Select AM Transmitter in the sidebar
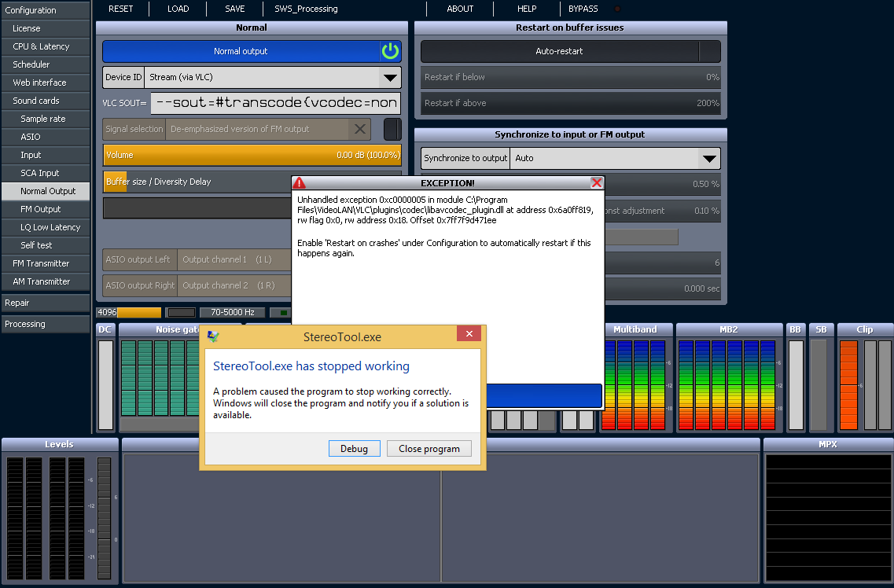This screenshot has height=588, width=894. click(45, 281)
